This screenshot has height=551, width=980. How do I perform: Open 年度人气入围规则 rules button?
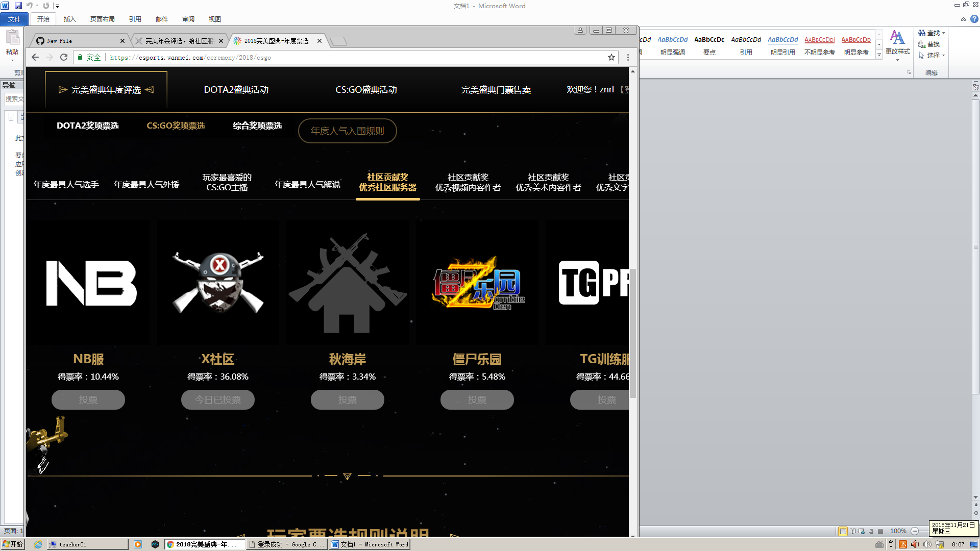coord(347,131)
